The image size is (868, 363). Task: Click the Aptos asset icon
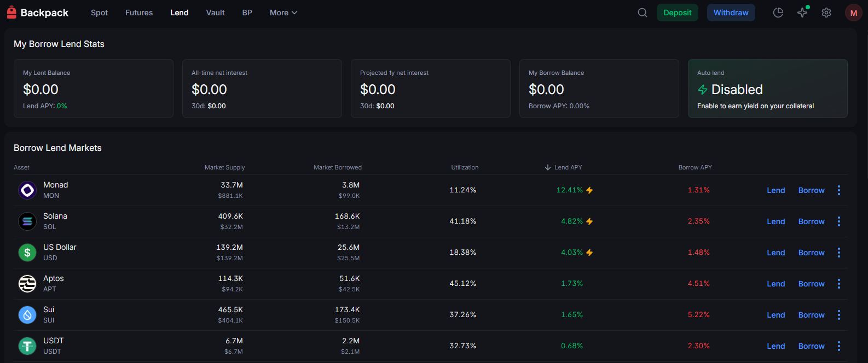click(x=27, y=284)
